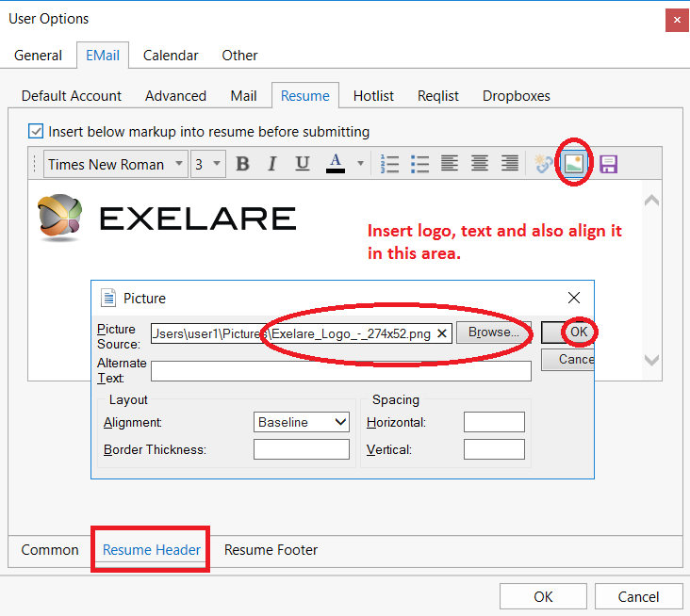Open the Reqlist sub-tab
The width and height of the screenshot is (690, 616).
pos(438,96)
